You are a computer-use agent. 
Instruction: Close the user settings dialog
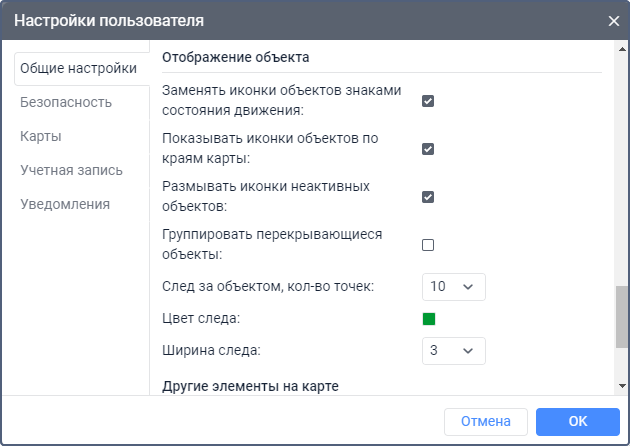click(x=613, y=20)
